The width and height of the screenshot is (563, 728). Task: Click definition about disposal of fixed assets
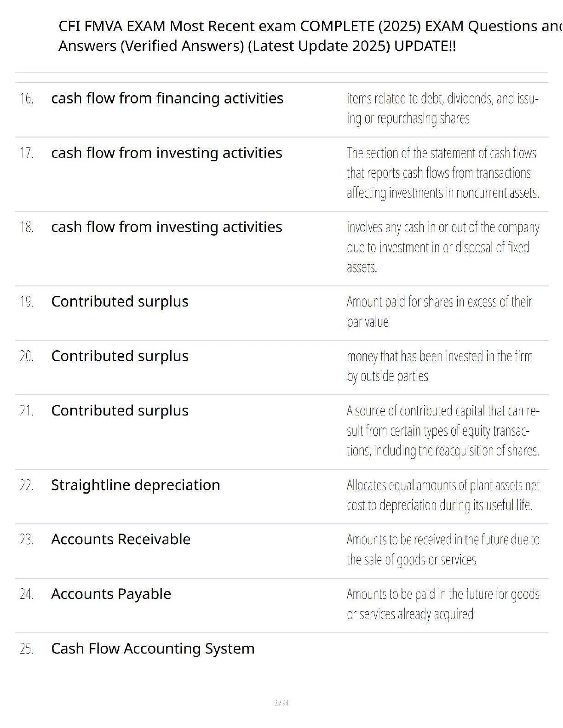(442, 247)
